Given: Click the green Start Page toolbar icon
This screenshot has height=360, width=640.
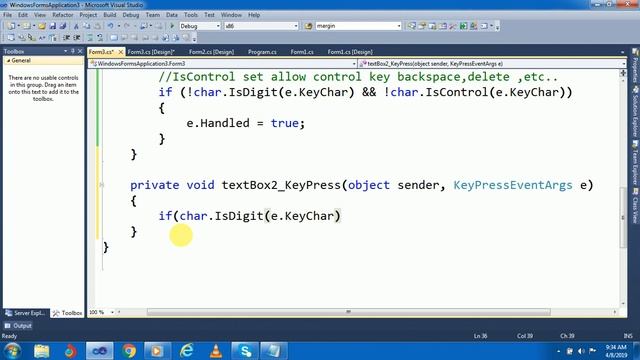Looking at the screenshot, I should (463, 26).
